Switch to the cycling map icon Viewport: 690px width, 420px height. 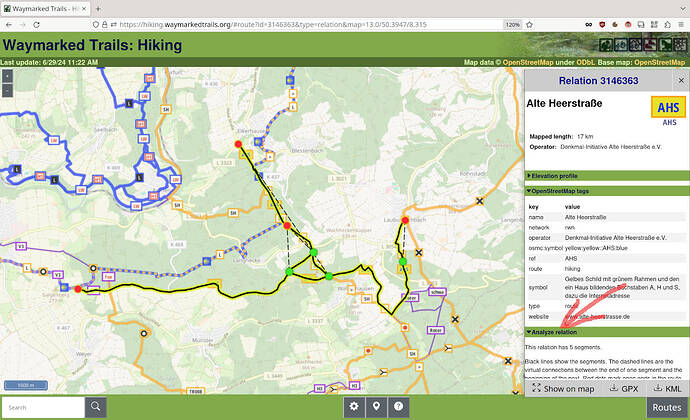[621, 44]
